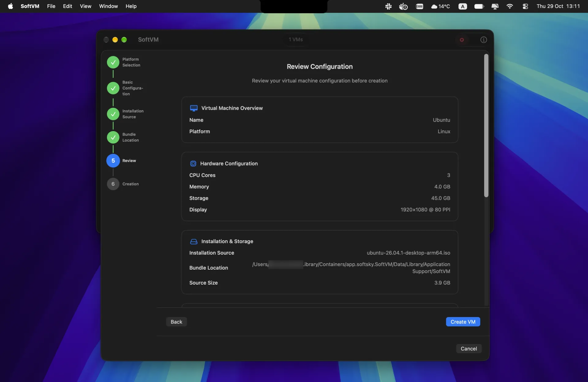The height and width of the screenshot is (382, 588).
Task: Click the Creation step label
Action: [x=130, y=184]
